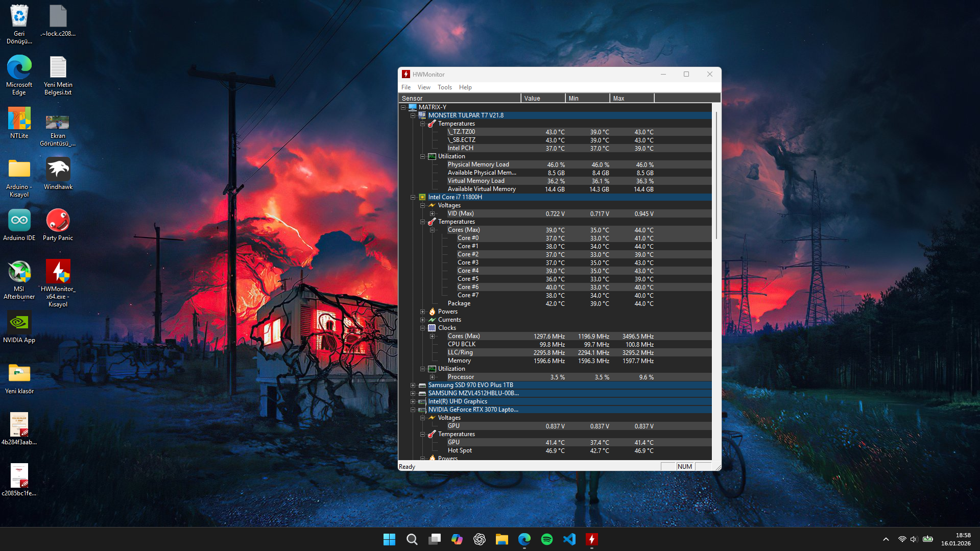
Task: Collapse the MATRIX-Y root node
Action: 403,107
